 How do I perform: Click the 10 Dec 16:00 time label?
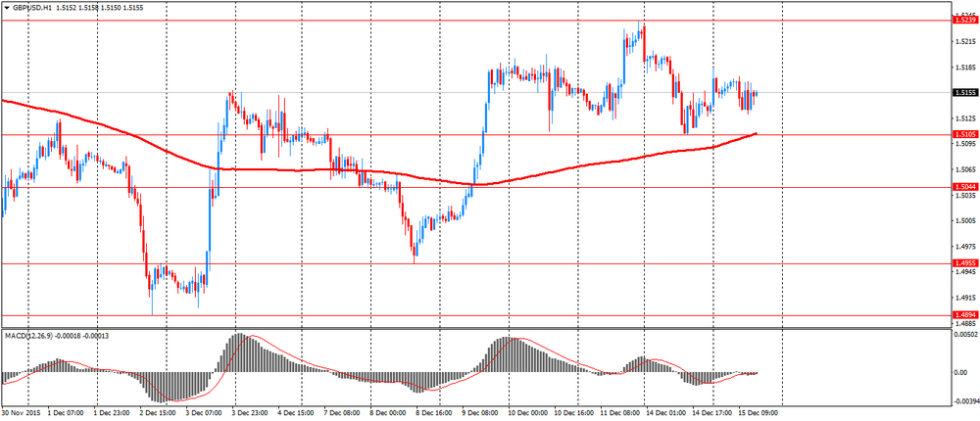[x=575, y=413]
